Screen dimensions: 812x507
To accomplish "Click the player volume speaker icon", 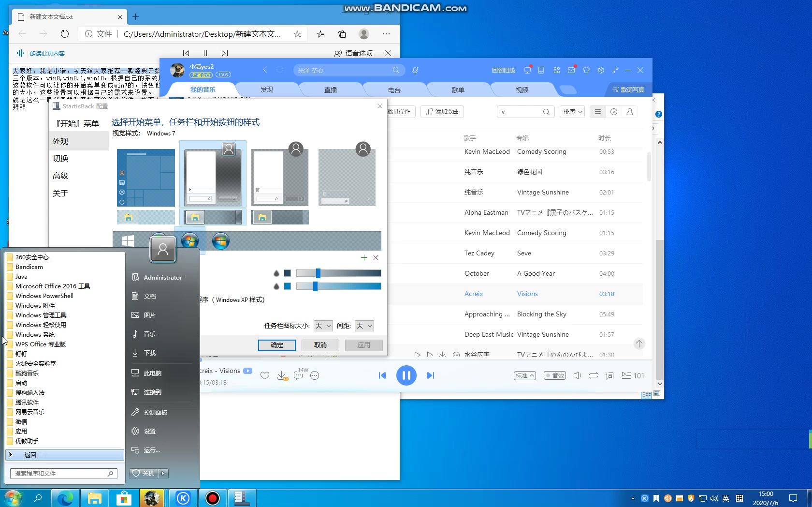I will 577,375.
